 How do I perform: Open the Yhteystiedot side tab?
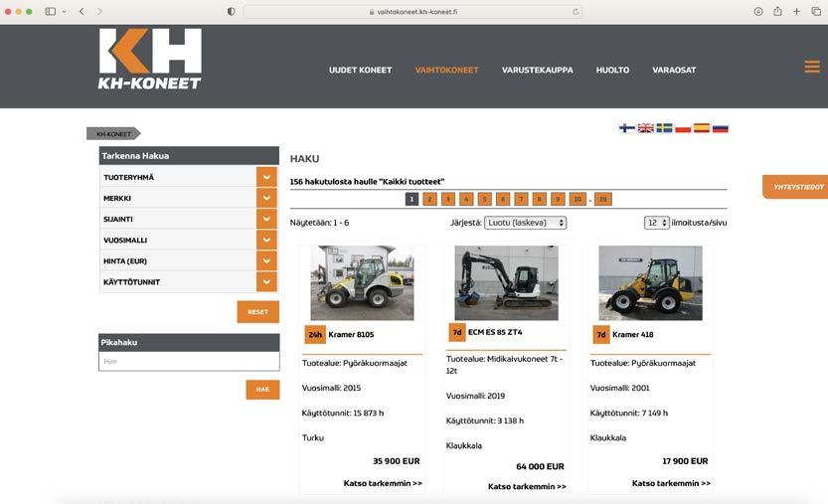coord(795,187)
